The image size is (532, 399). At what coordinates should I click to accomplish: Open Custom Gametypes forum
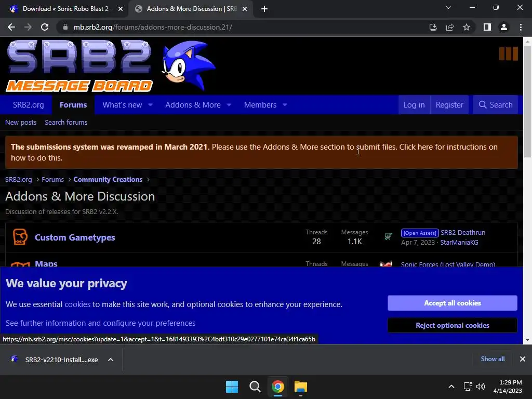75,237
